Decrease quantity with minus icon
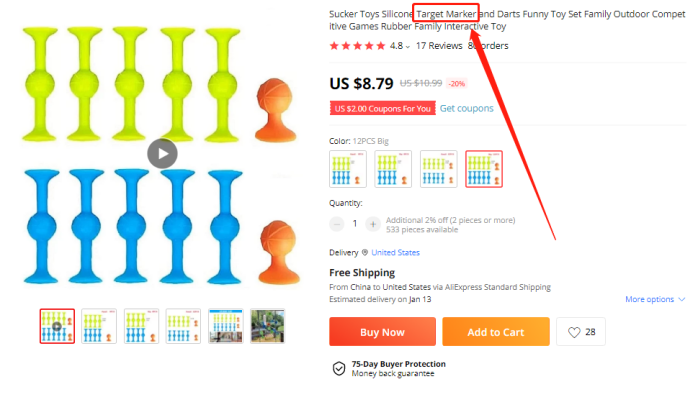This screenshot has height=398, width=698. [337, 224]
